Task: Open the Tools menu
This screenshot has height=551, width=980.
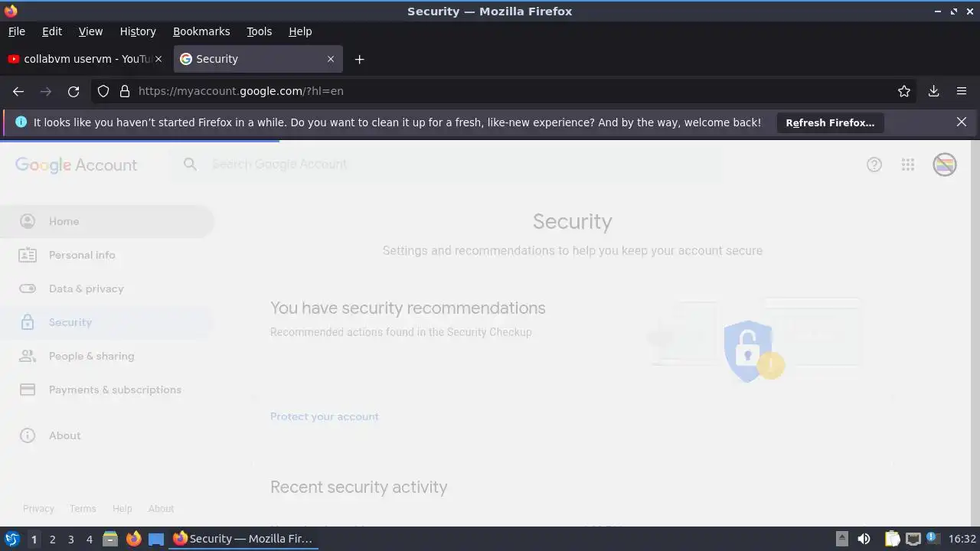Action: point(259,31)
